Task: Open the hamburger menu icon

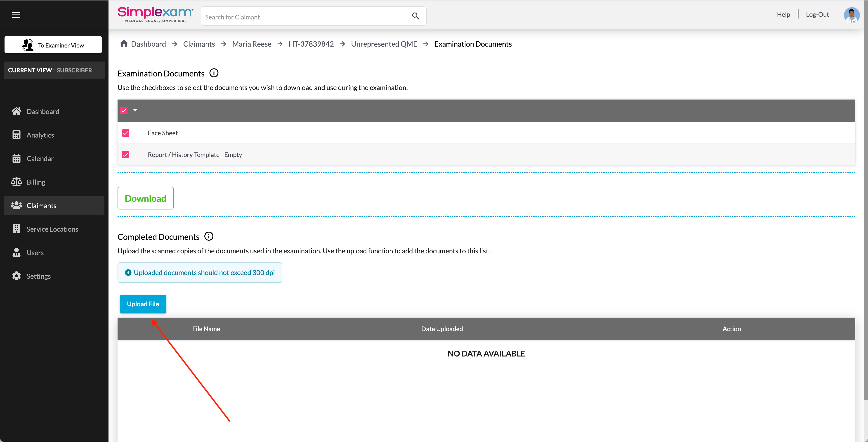Action: point(16,15)
